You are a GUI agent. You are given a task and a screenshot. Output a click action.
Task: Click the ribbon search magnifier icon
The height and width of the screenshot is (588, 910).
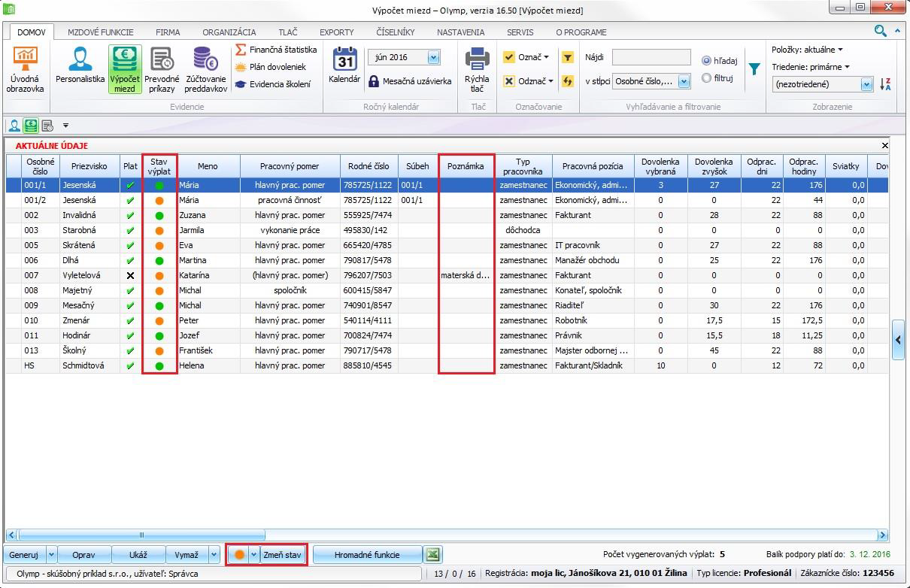[880, 31]
